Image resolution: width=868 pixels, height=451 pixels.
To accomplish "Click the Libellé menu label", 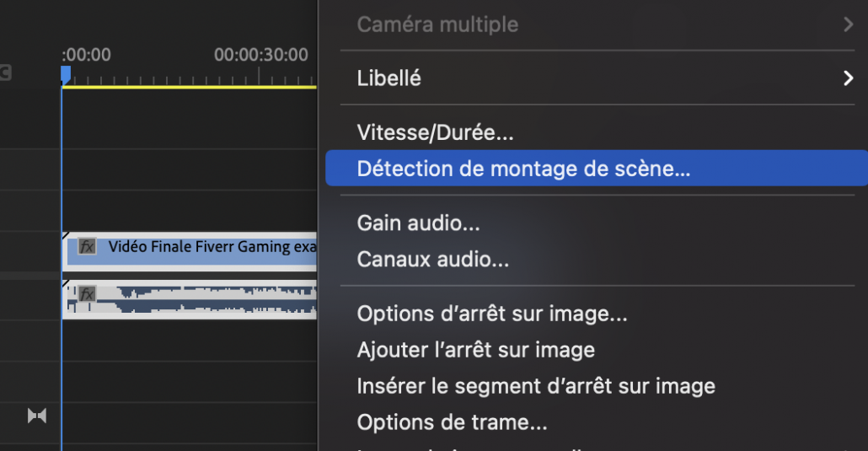I will click(388, 78).
